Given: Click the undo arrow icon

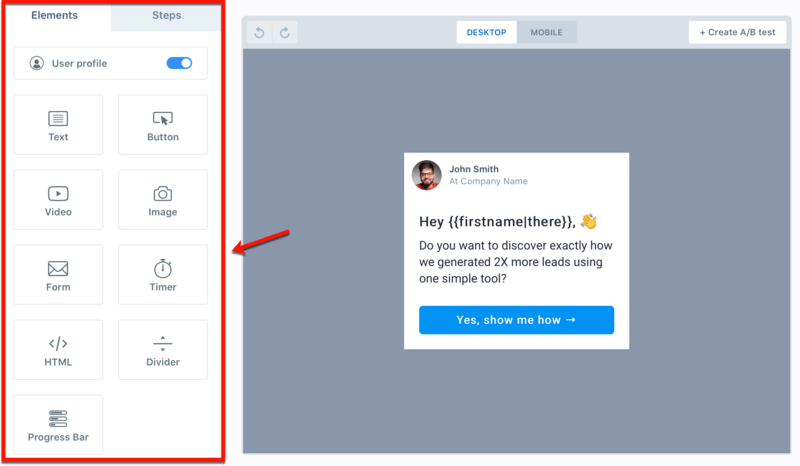Looking at the screenshot, I should click(x=260, y=33).
